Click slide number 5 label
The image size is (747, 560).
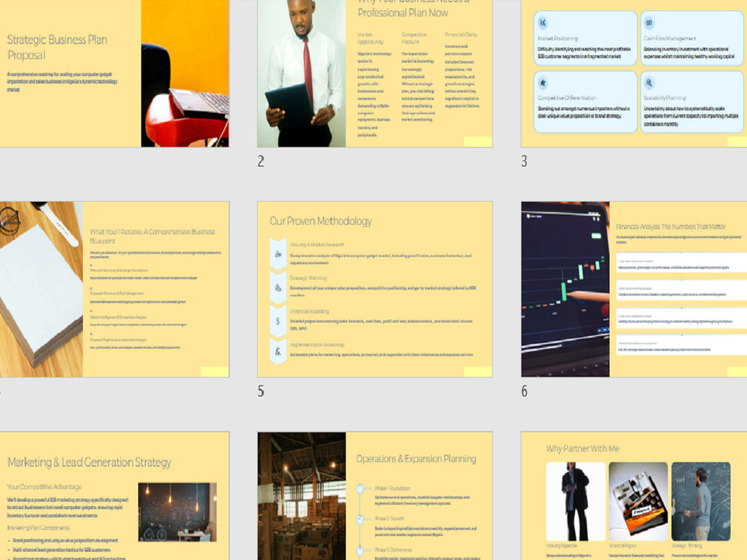(x=261, y=391)
